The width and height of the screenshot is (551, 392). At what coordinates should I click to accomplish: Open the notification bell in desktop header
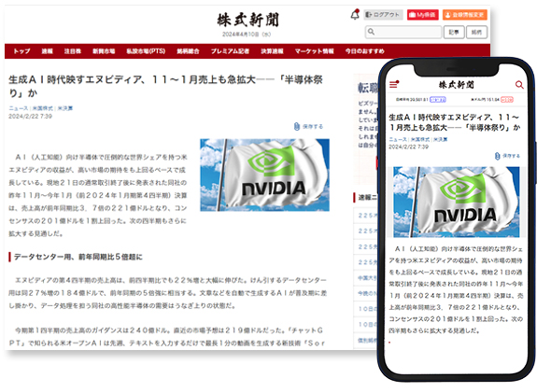pyautogui.click(x=355, y=15)
